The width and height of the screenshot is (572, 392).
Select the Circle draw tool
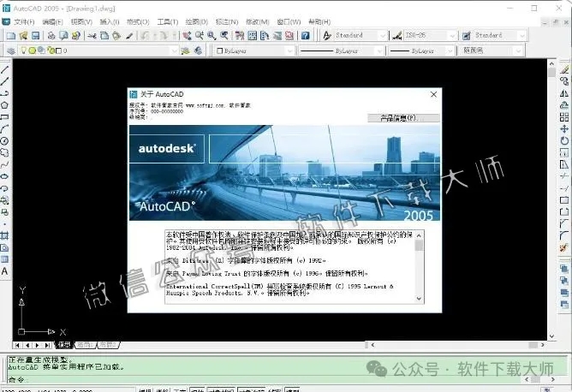point(5,141)
